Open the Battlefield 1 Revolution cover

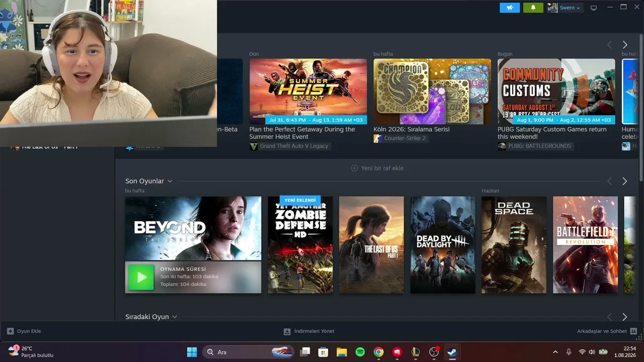click(x=585, y=245)
